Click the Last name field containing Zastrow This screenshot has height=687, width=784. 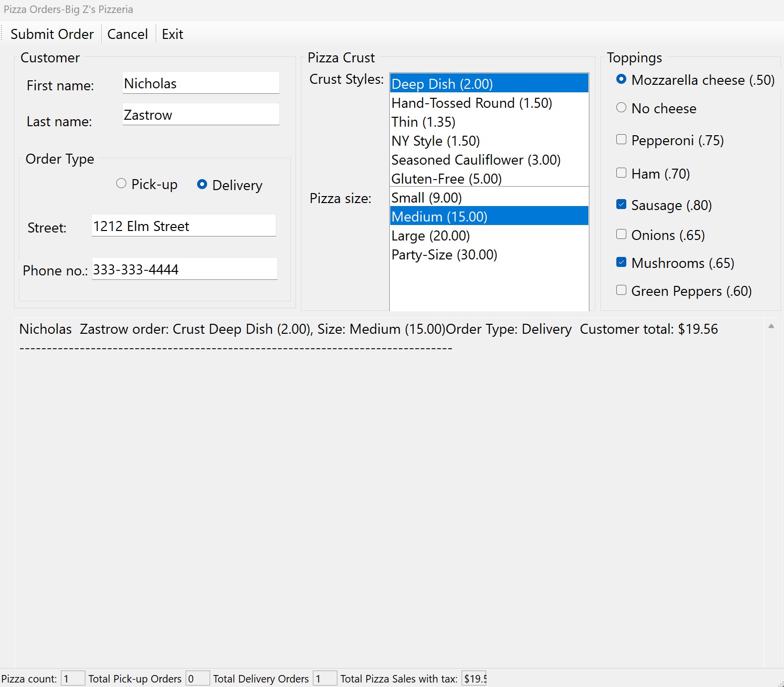coord(201,114)
